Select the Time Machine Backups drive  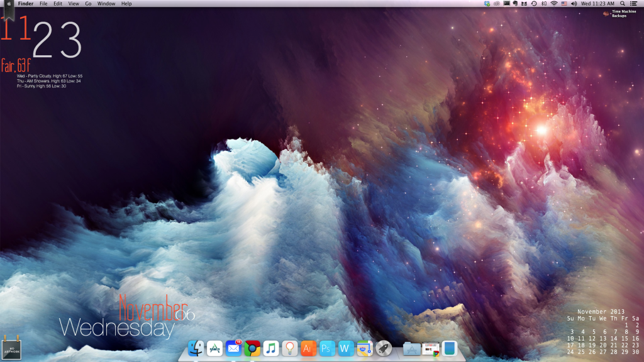tap(619, 14)
